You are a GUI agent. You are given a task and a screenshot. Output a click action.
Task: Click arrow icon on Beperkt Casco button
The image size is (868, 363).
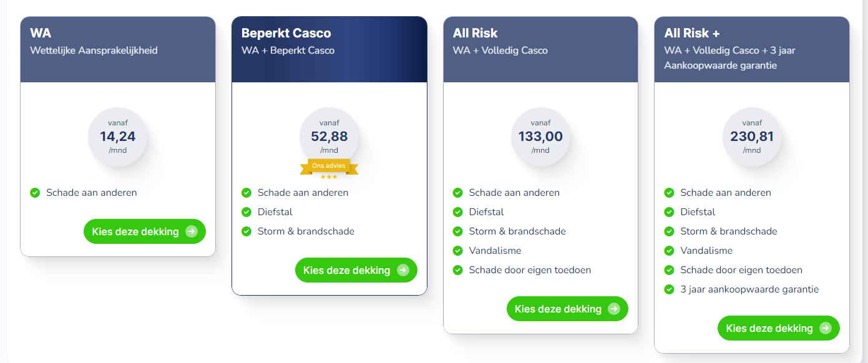403,270
